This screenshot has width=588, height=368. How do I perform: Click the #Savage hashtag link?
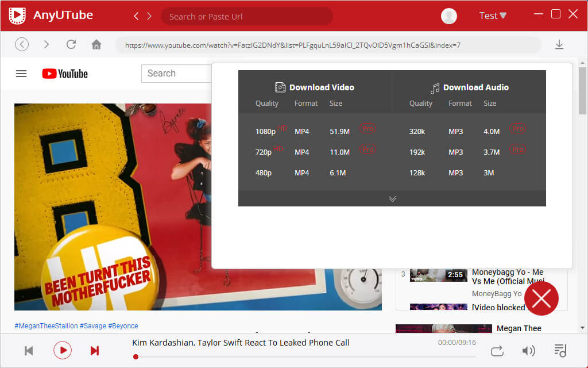[93, 326]
